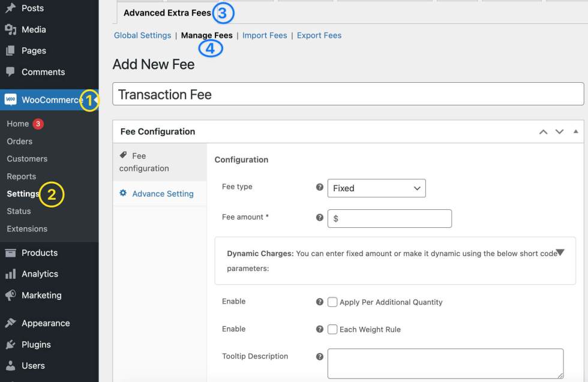Screen dimensions: 588x382
Task: Click the Plugins plug icon
Action: (11, 344)
